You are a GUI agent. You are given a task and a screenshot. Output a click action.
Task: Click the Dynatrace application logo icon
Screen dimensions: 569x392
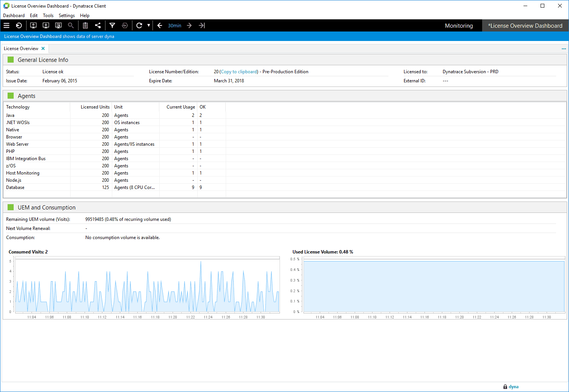pyautogui.click(x=6, y=6)
